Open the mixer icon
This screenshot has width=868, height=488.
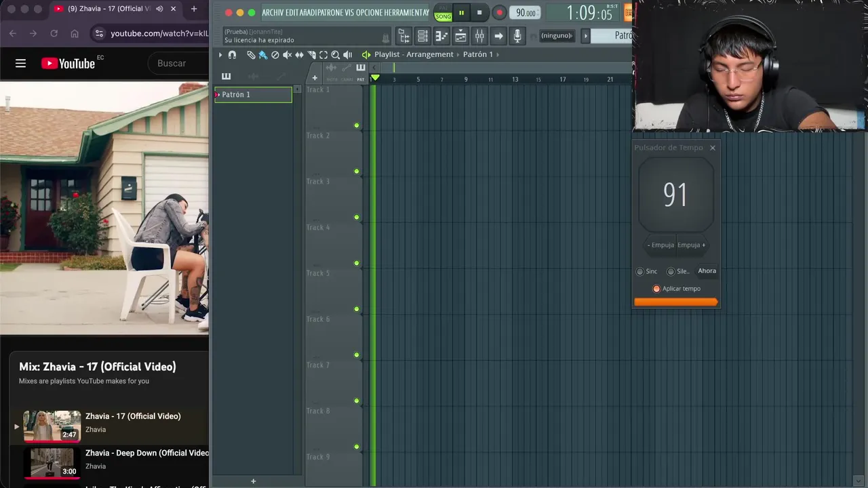click(479, 36)
